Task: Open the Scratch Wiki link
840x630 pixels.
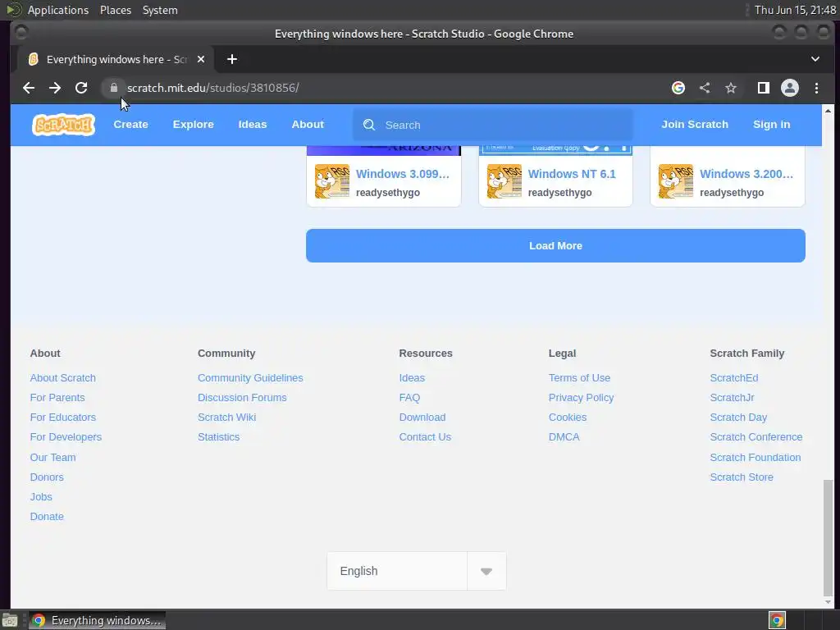Action: pos(226,418)
